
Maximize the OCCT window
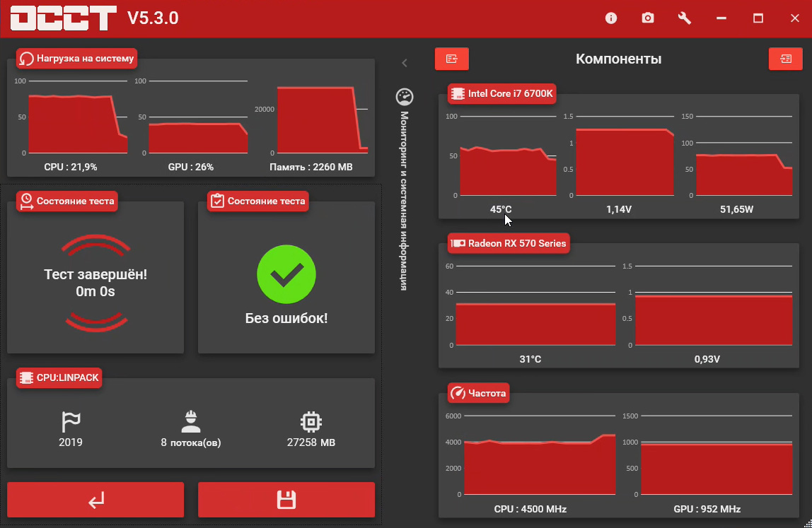758,18
